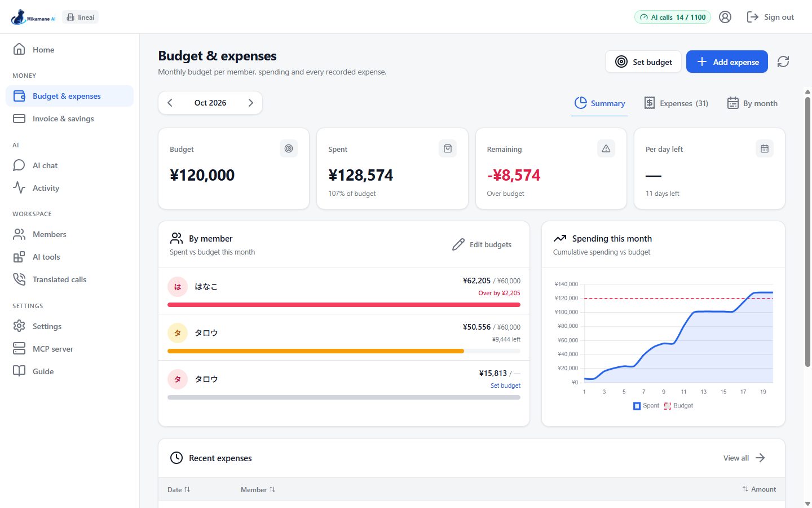Screen dimensions: 812x508
Task: Click the refresh icon beside Add expense
Action: point(783,62)
